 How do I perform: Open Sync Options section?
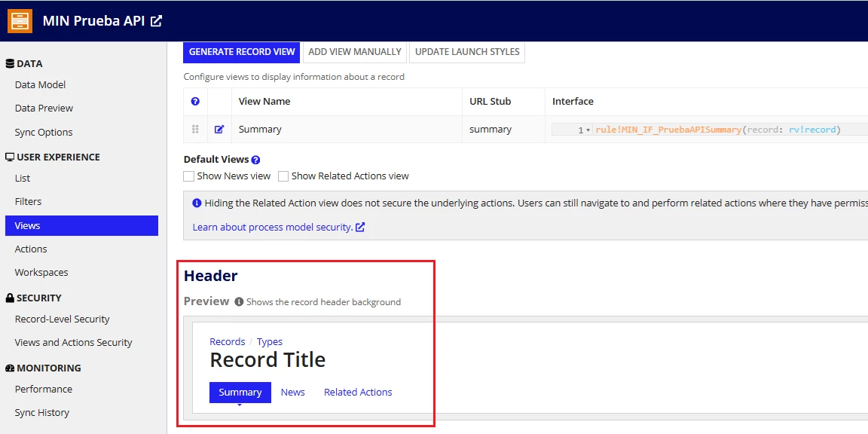tap(44, 133)
